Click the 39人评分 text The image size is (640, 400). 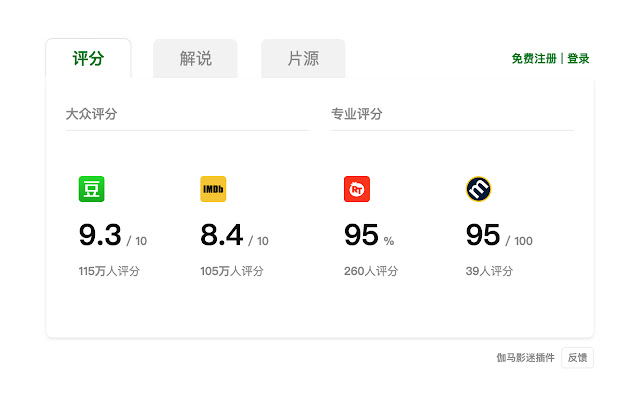click(489, 271)
